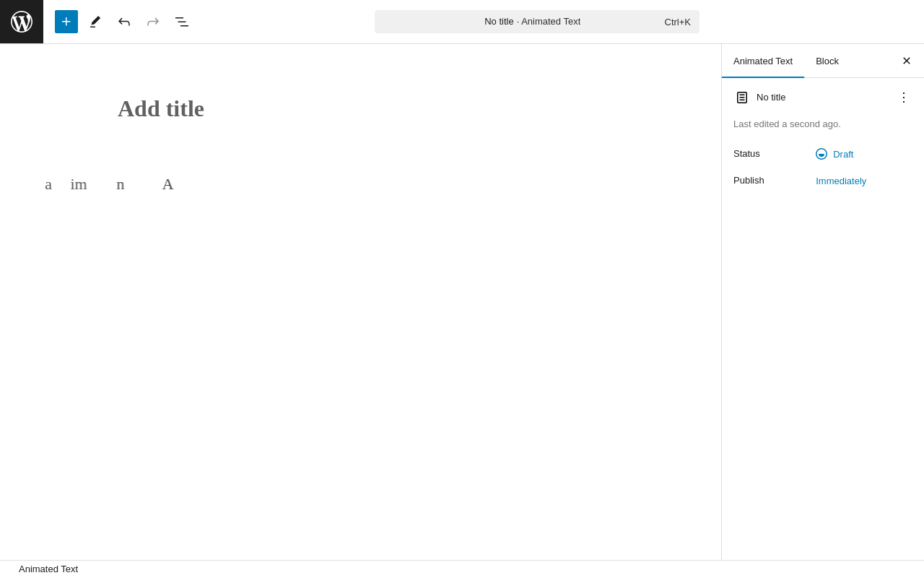Open the command palette search bar
The width and height of the screenshot is (924, 578).
coord(536,22)
